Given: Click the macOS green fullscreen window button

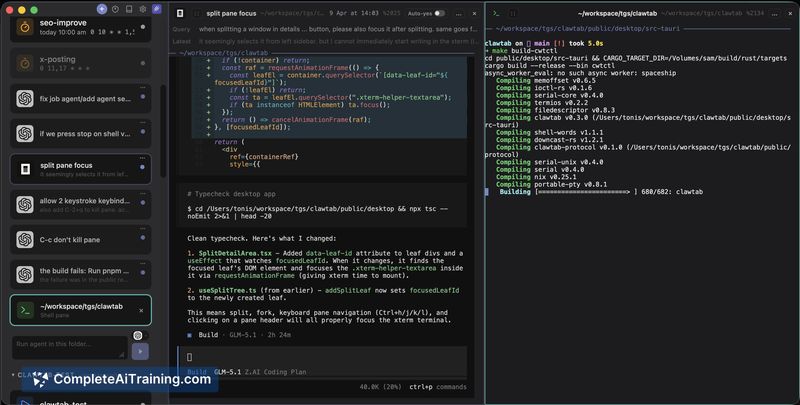Looking at the screenshot, I should pyautogui.click(x=34, y=10).
